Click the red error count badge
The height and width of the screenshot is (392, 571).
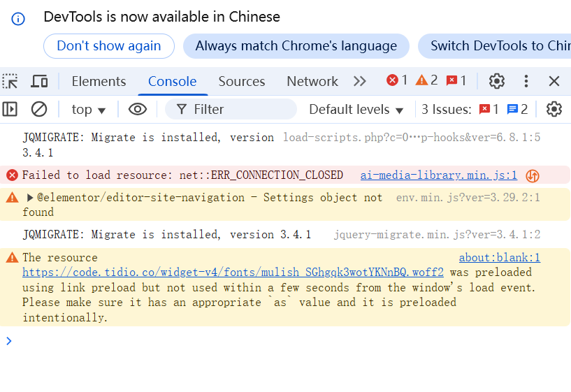pyautogui.click(x=397, y=80)
